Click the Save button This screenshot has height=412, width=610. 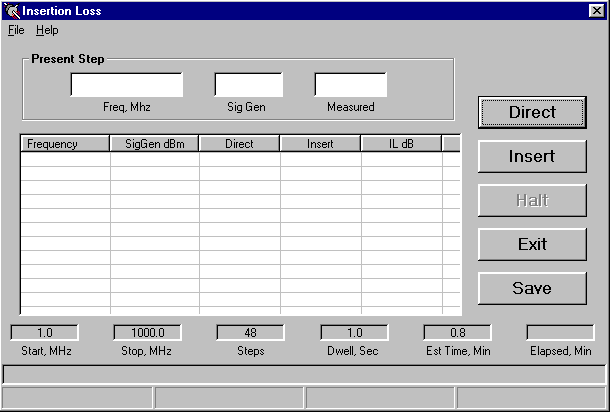coord(532,288)
